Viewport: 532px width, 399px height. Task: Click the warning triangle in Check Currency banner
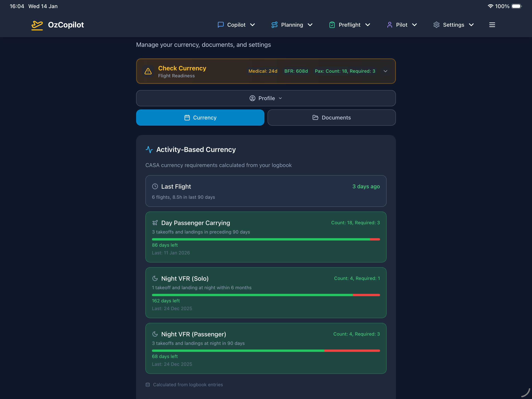148,71
